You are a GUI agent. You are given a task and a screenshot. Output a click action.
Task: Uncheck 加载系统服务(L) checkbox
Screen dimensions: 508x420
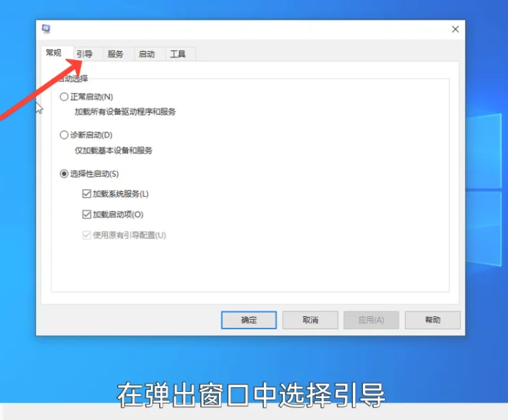pyautogui.click(x=87, y=194)
